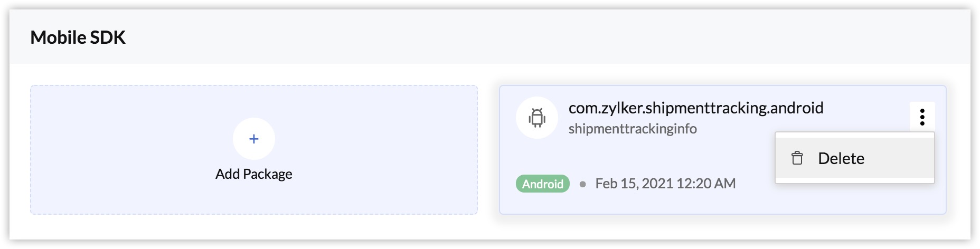Click the grey dot separator before the date
Viewport: 980px width, 249px height.
pyautogui.click(x=582, y=184)
